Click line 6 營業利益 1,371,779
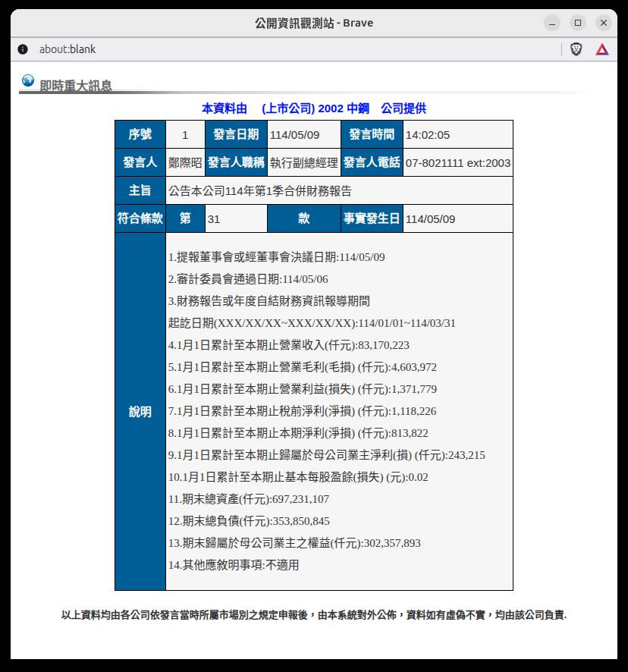628x672 pixels. [302, 389]
